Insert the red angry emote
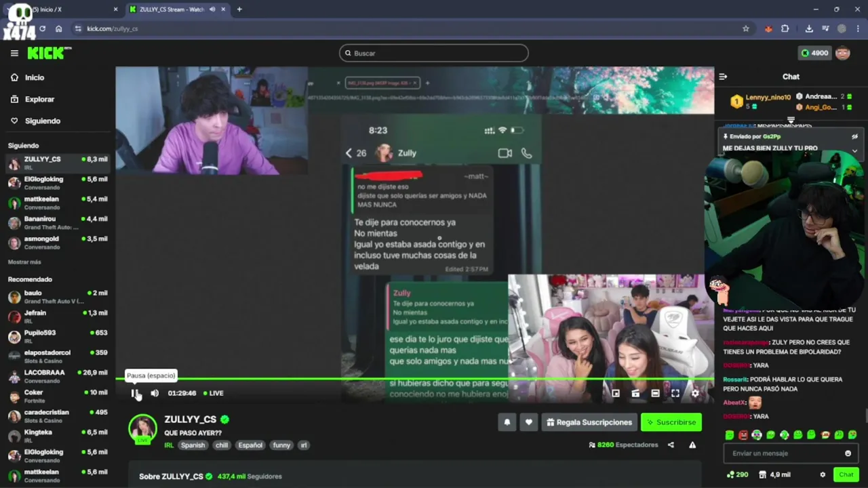868x488 pixels. pos(743,435)
